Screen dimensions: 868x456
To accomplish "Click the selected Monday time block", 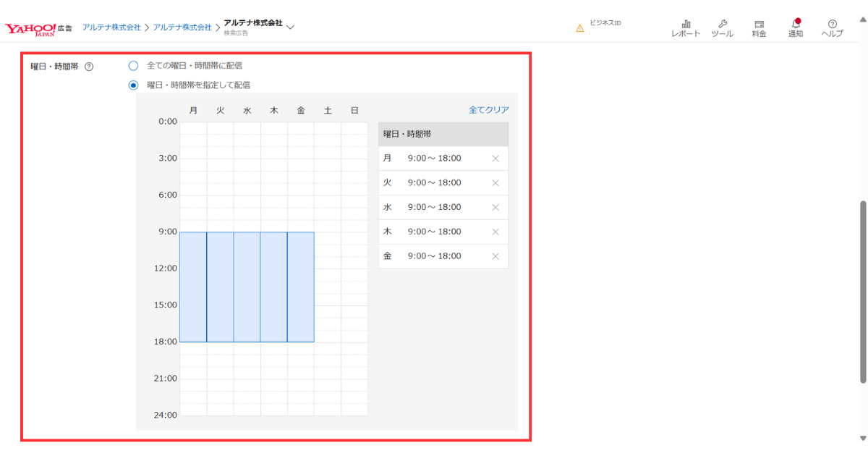I will pos(193,287).
